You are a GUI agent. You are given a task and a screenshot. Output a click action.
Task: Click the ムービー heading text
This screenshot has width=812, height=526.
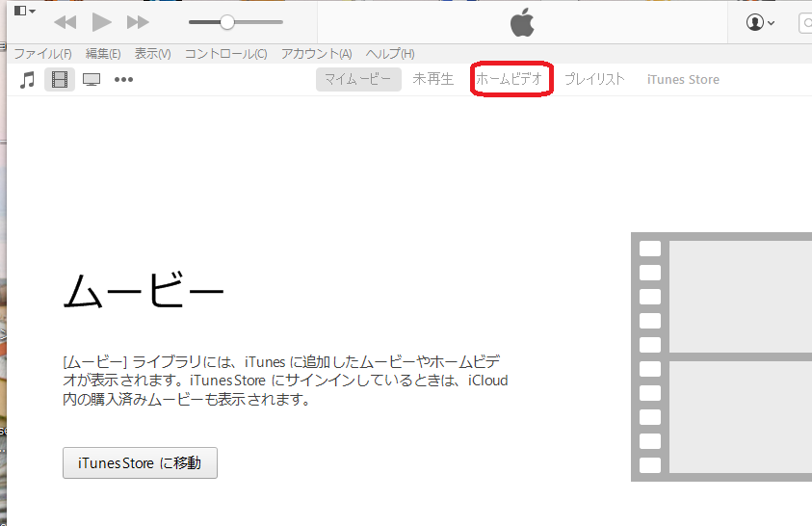[143, 291]
